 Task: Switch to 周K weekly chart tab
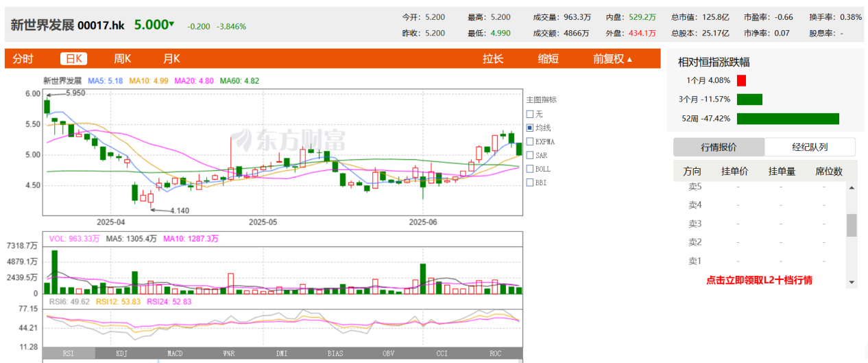[123, 59]
